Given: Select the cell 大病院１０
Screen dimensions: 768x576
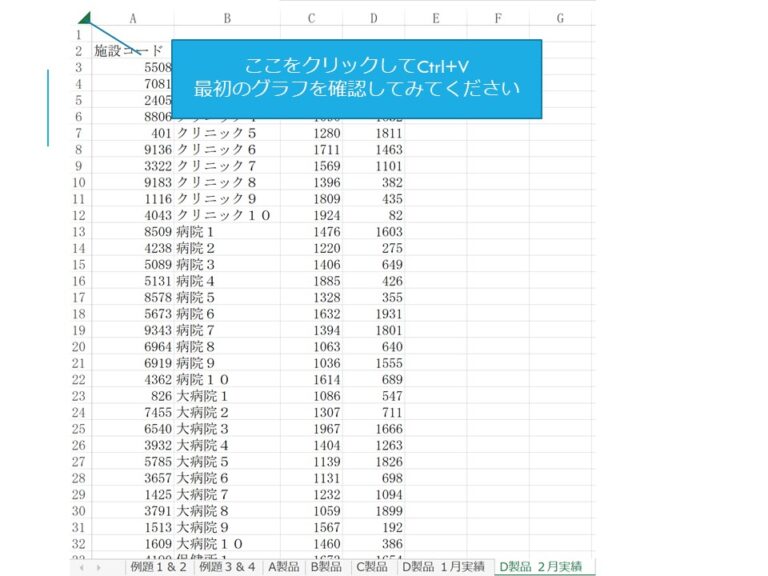Looking at the screenshot, I should [227, 544].
